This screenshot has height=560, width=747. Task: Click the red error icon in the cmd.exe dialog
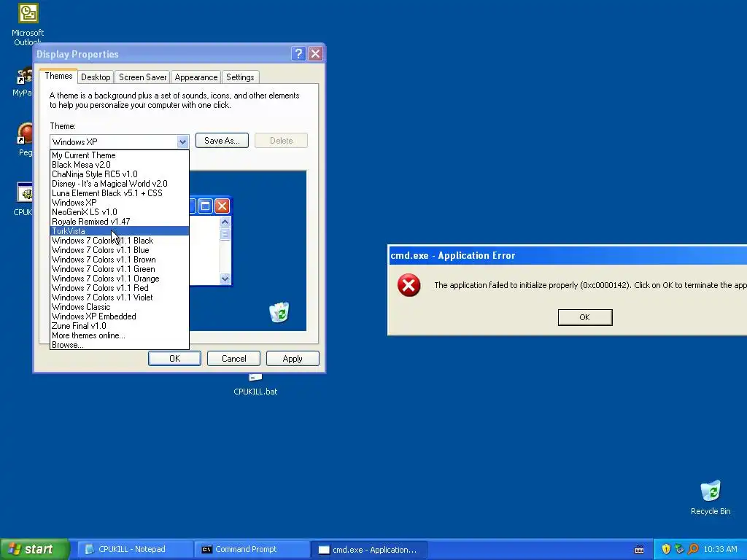pyautogui.click(x=409, y=285)
